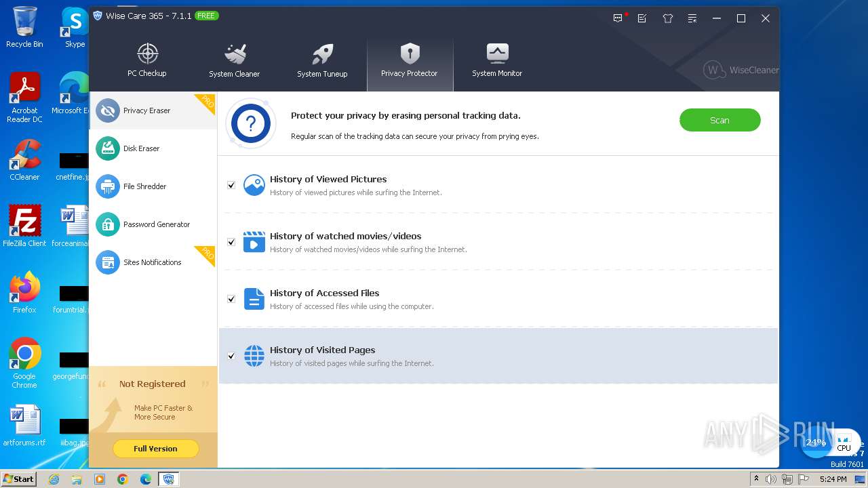The height and width of the screenshot is (488, 868).
Task: Open Acrobat Reader DC desktop shortcut
Action: pyautogui.click(x=24, y=98)
